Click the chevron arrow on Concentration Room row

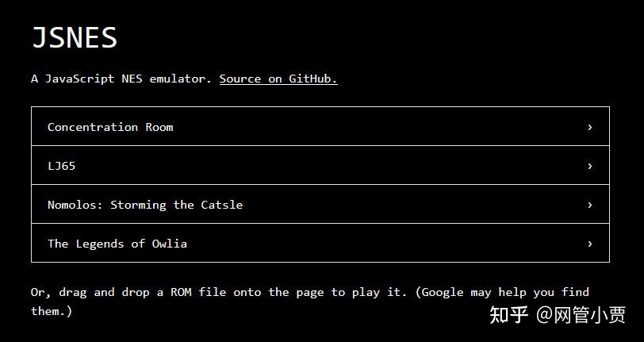coord(589,127)
